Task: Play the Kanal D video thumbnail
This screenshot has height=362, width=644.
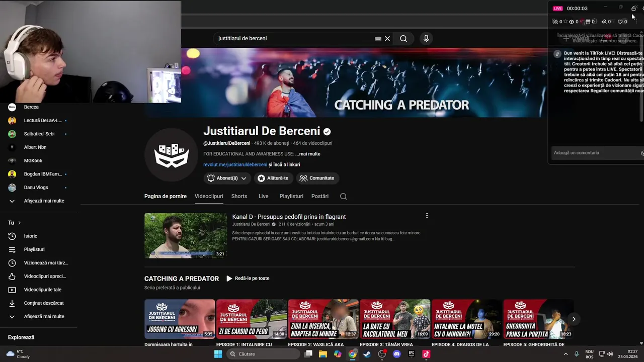Action: pyautogui.click(x=186, y=236)
